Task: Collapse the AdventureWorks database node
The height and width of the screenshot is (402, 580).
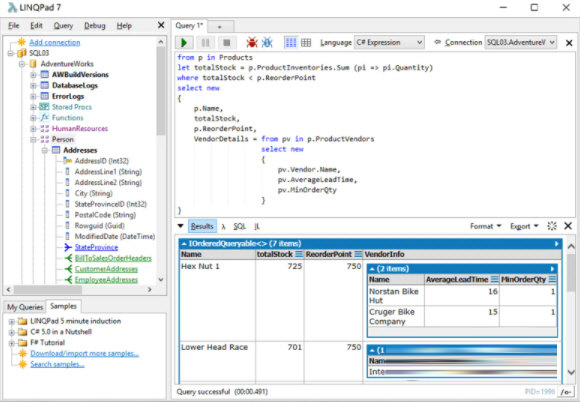Action: click(x=22, y=64)
